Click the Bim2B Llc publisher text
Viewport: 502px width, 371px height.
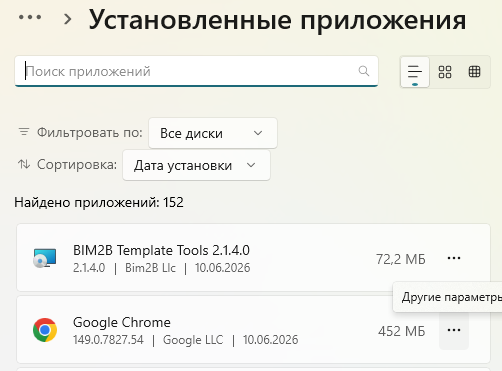coord(150,268)
